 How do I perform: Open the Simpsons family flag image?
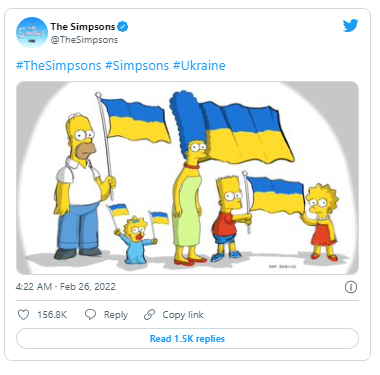pyautogui.click(x=187, y=178)
